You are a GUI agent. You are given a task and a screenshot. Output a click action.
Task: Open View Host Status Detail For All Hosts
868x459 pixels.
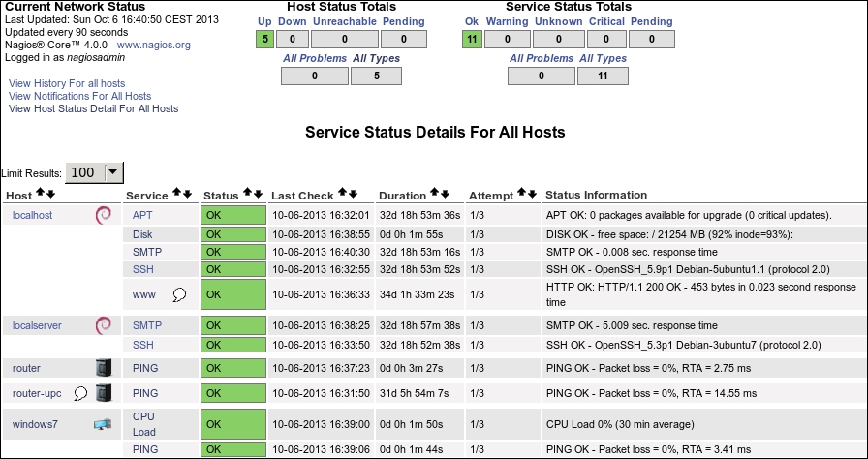pos(93,109)
